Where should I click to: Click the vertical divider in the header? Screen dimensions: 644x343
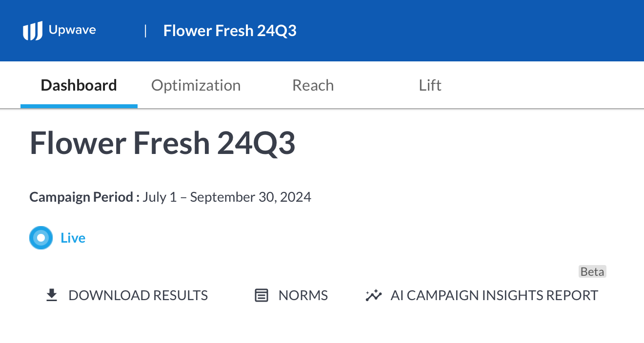(x=145, y=31)
